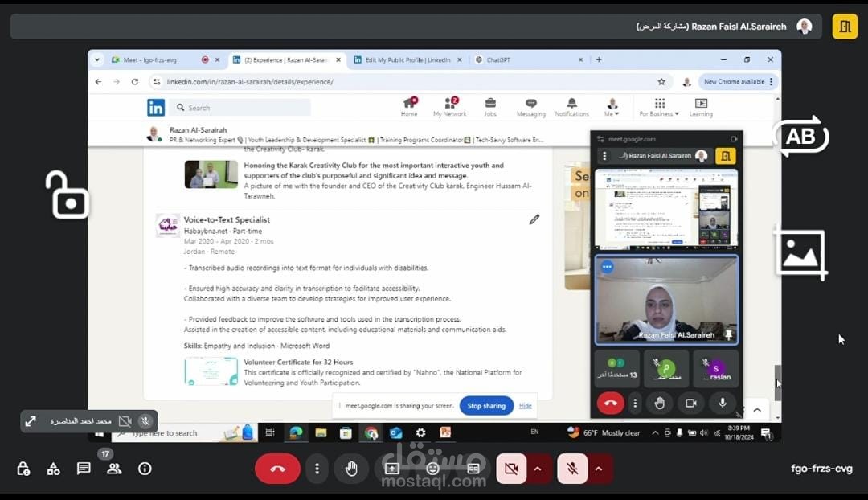
Task: Open Chrome tab search dropdown arrow
Action: [x=97, y=59]
